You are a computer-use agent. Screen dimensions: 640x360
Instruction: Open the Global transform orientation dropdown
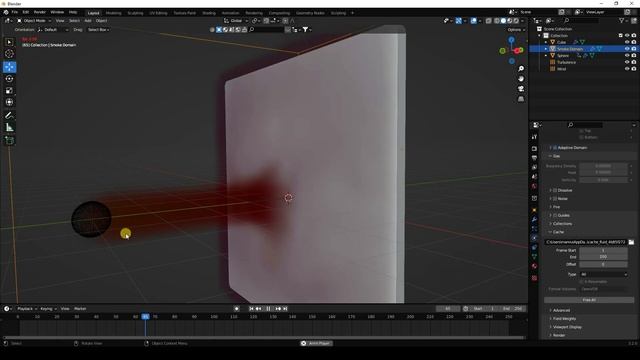(236, 21)
